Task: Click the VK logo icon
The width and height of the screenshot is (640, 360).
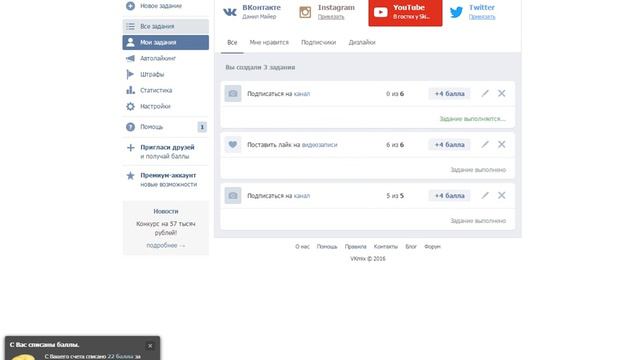Action: (x=230, y=12)
